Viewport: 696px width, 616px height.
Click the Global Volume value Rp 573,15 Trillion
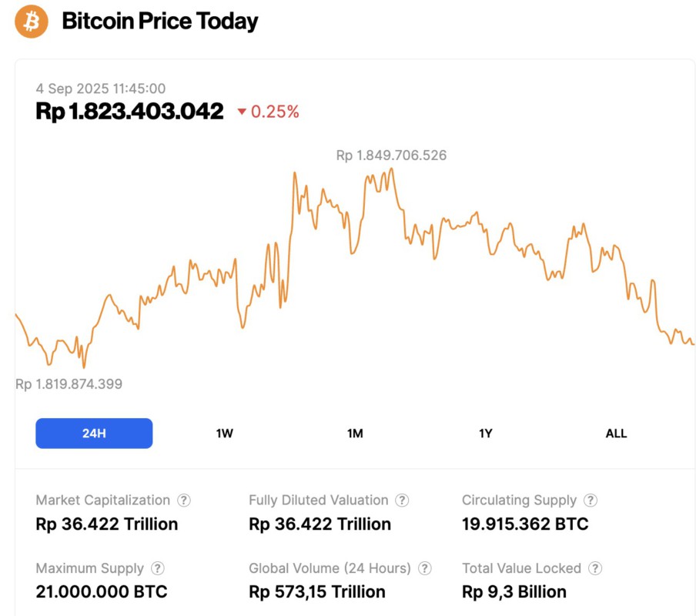pyautogui.click(x=316, y=591)
